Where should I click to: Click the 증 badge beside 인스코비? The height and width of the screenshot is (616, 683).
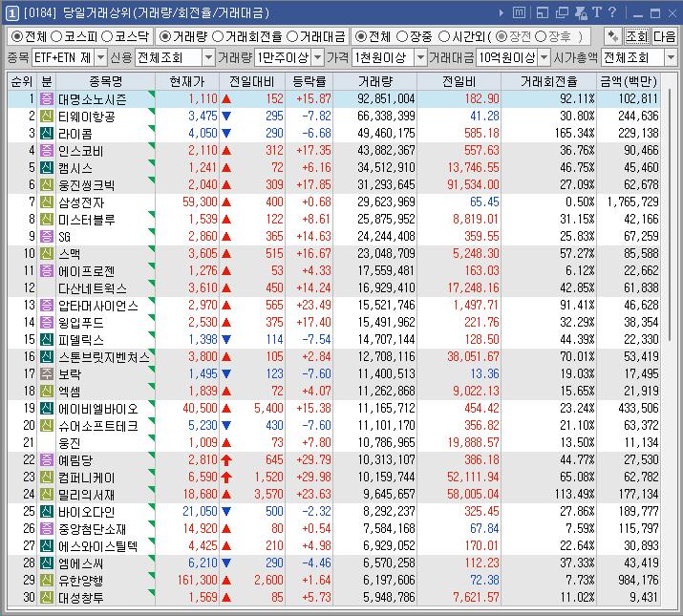pyautogui.click(x=47, y=151)
